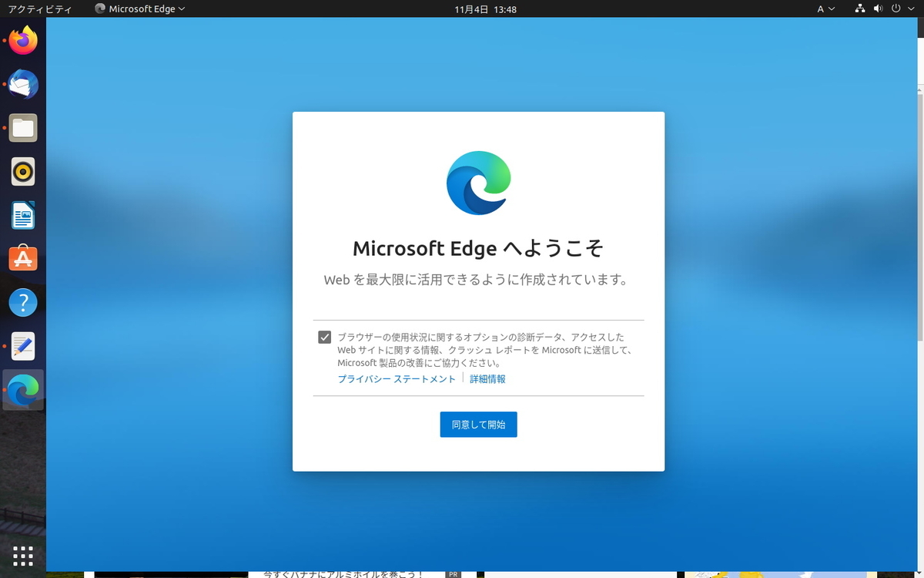The height and width of the screenshot is (578, 924).
Task: Open Firefox from the dock
Action: pos(23,40)
